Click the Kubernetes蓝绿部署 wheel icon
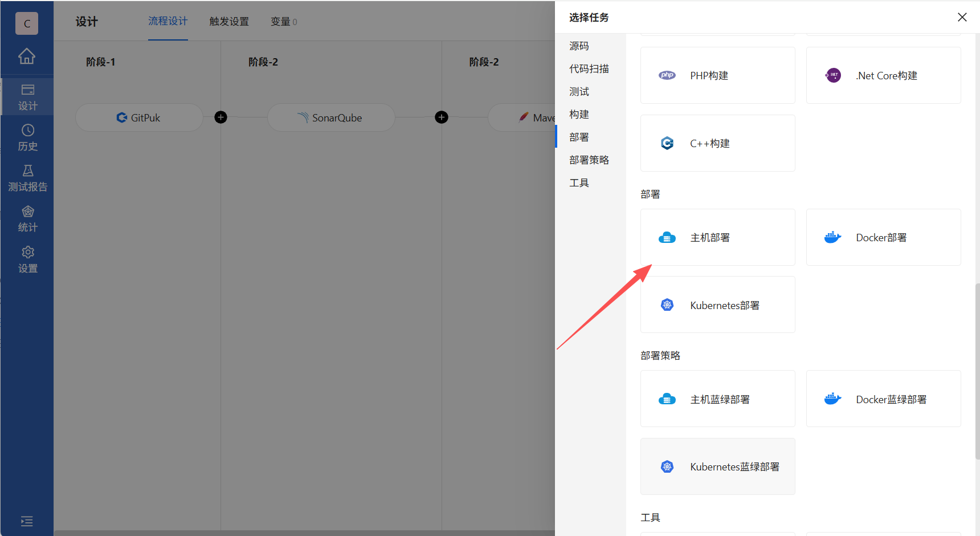980x536 pixels. click(667, 466)
